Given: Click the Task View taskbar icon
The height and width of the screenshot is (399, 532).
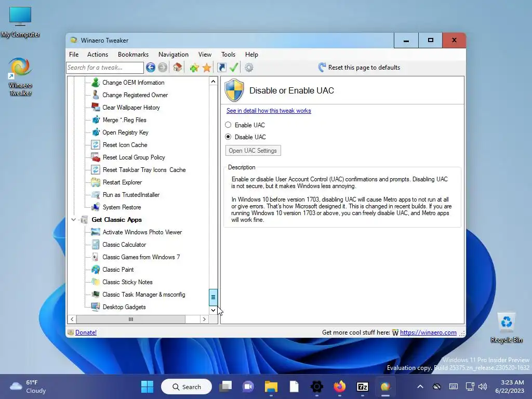Looking at the screenshot, I should pyautogui.click(x=225, y=387).
